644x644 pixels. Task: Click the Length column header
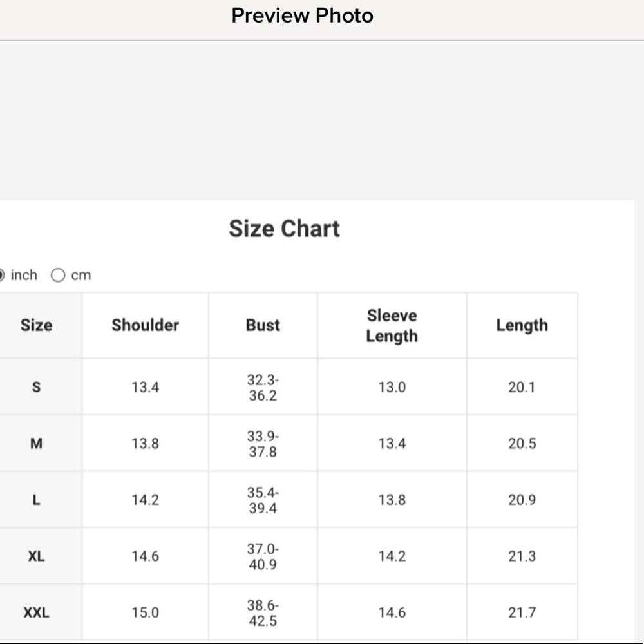522,325
